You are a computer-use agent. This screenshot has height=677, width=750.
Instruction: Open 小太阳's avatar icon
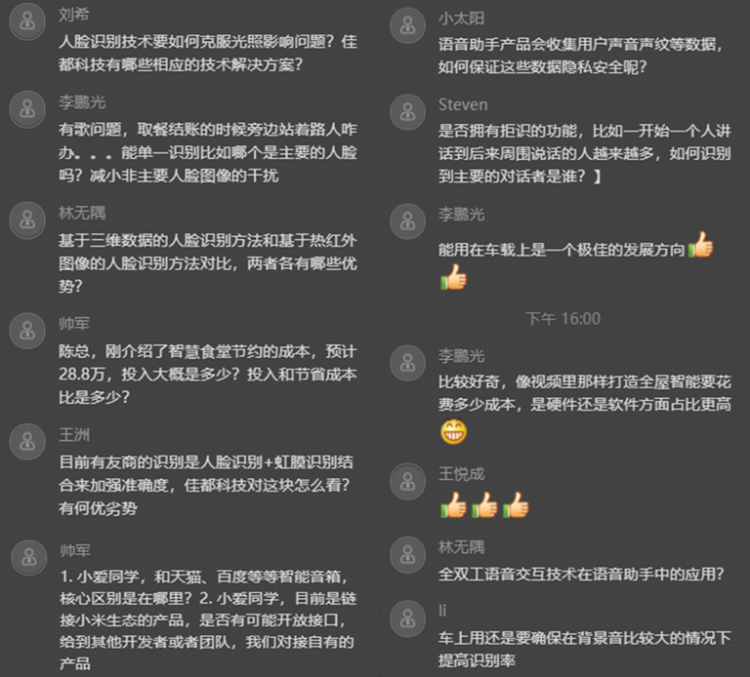click(408, 25)
